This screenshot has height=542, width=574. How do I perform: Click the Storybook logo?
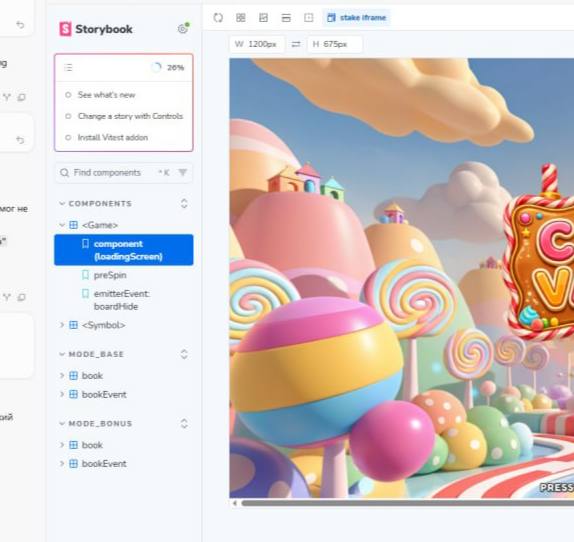click(x=96, y=29)
